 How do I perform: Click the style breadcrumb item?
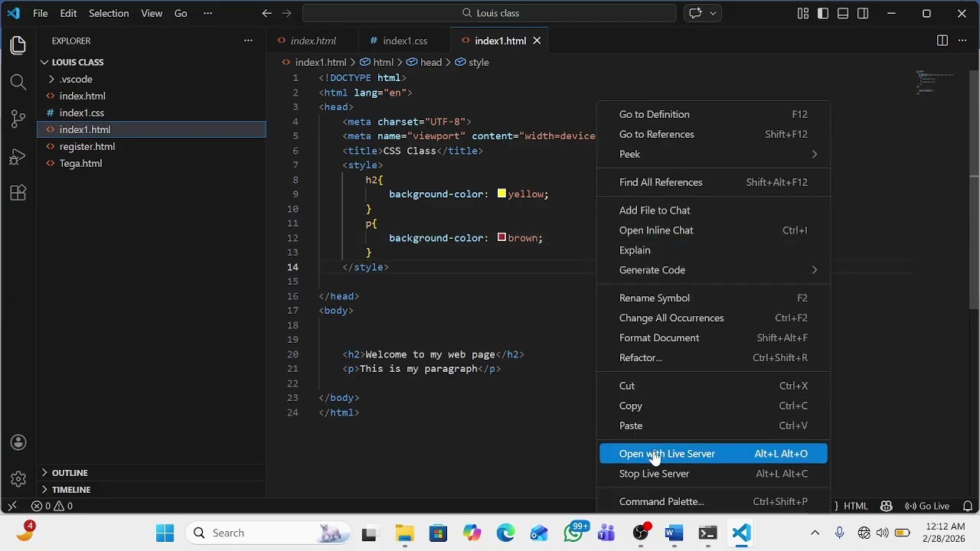472,62
